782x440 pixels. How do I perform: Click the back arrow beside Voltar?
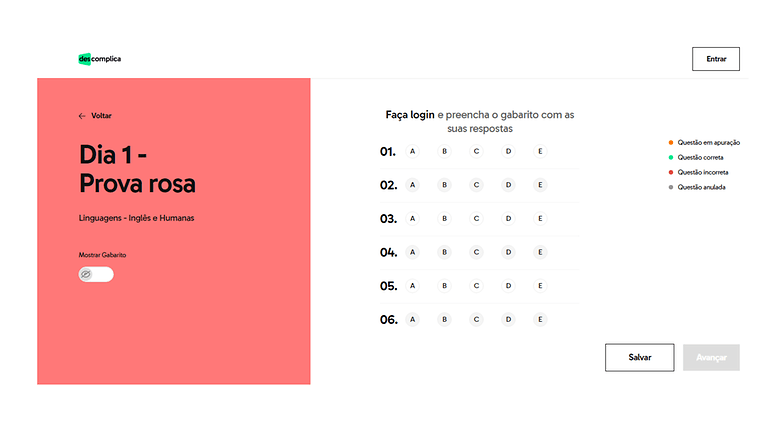click(x=82, y=116)
